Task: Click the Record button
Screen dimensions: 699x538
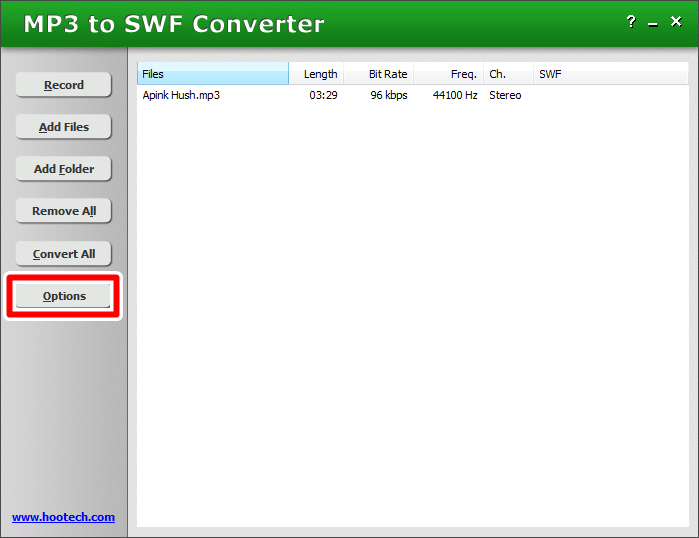Action: (63, 85)
